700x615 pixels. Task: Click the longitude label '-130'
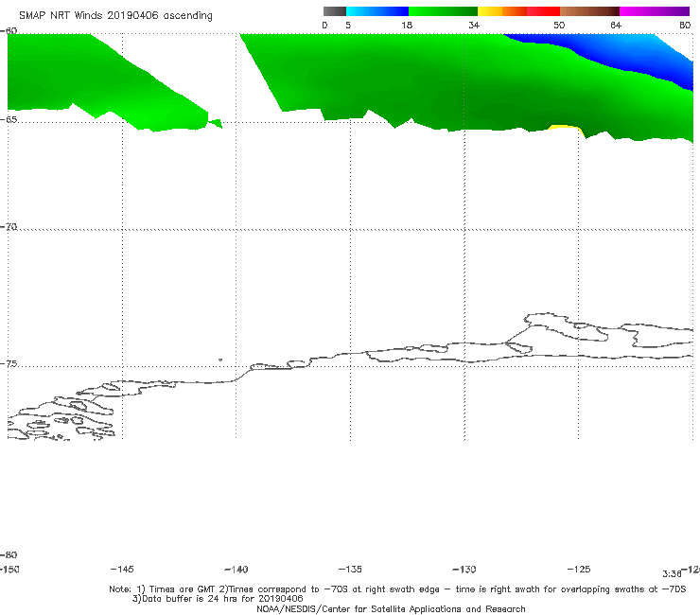click(464, 569)
